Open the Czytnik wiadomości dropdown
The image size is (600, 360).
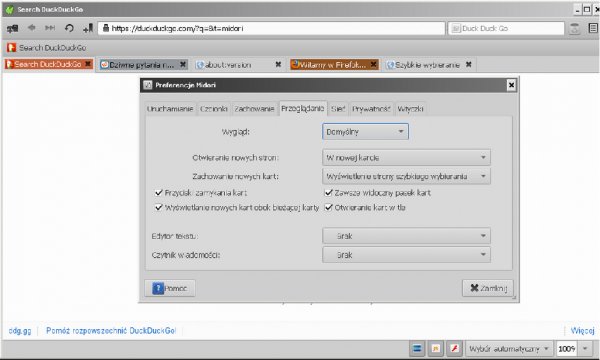tap(406, 255)
